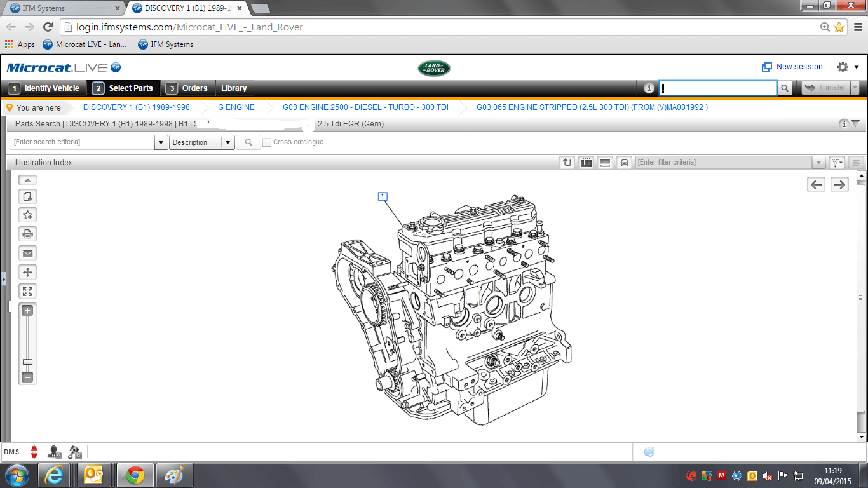Open the Identify Vehicle tab
The height and width of the screenshot is (488, 868).
44,88
